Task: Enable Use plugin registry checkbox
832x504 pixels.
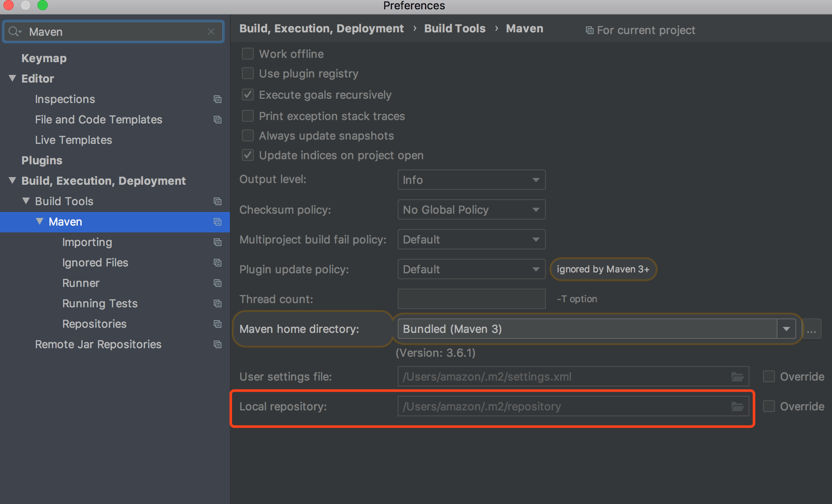Action: click(x=248, y=73)
